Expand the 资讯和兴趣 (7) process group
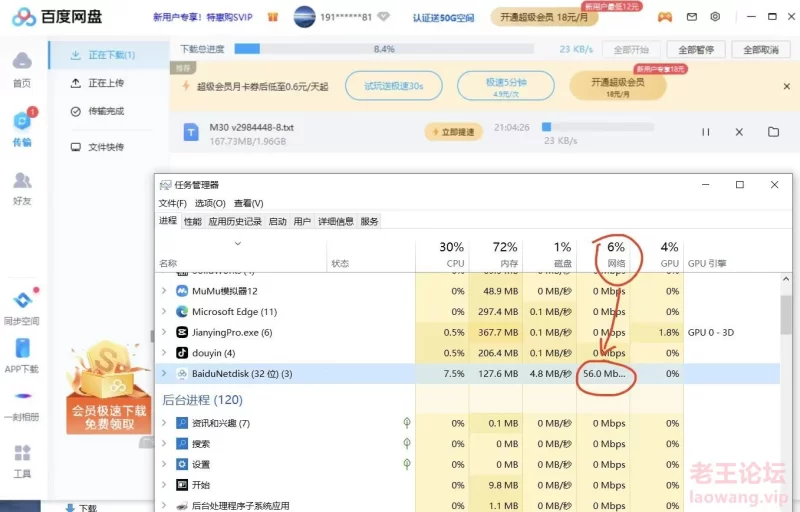 point(164,423)
